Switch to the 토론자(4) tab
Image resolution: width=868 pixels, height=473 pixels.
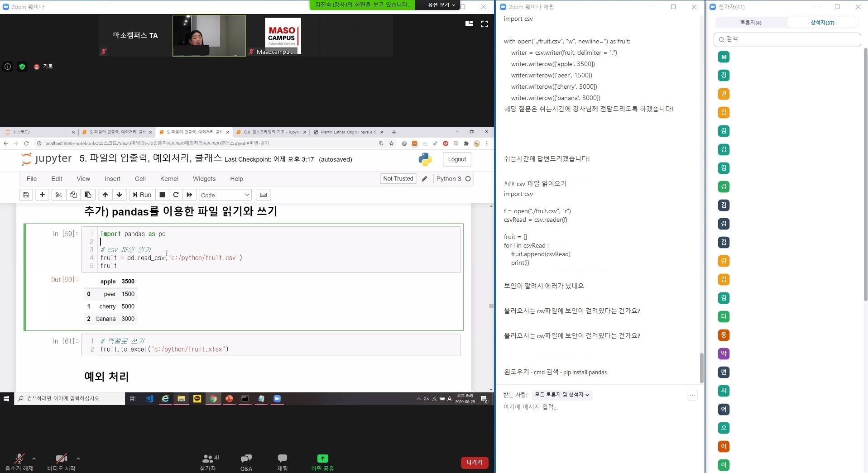[751, 23]
